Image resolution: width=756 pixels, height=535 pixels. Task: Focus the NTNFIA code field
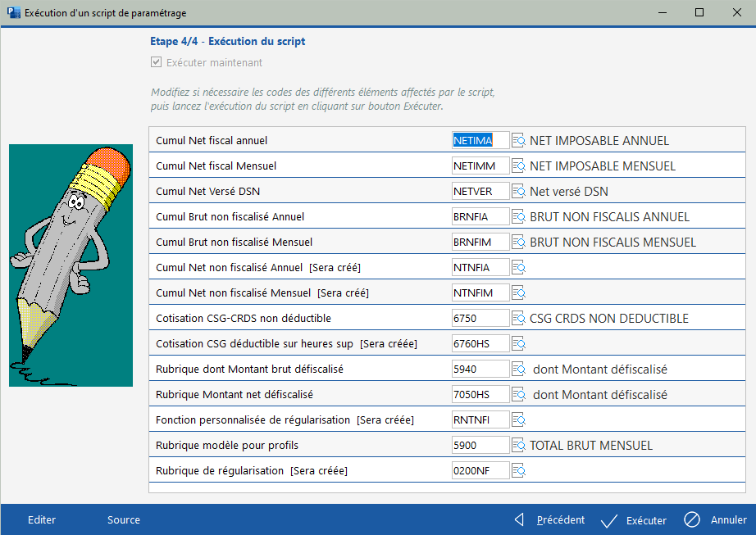click(x=480, y=268)
